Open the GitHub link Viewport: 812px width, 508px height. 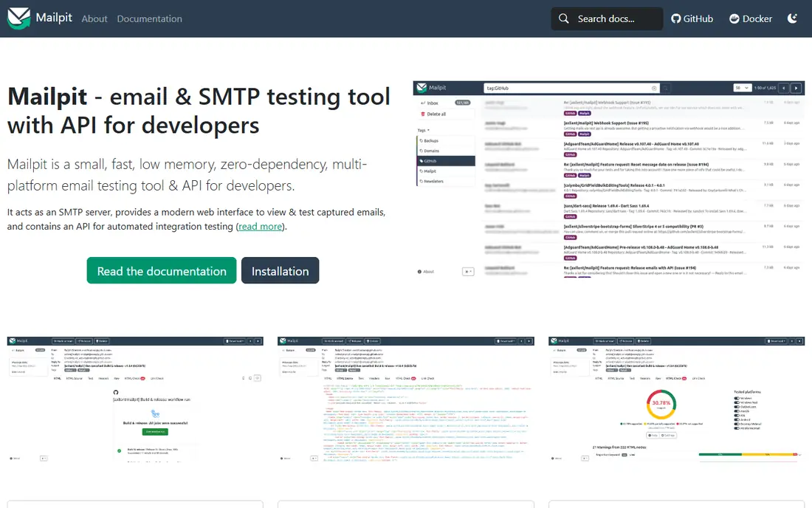(x=692, y=18)
